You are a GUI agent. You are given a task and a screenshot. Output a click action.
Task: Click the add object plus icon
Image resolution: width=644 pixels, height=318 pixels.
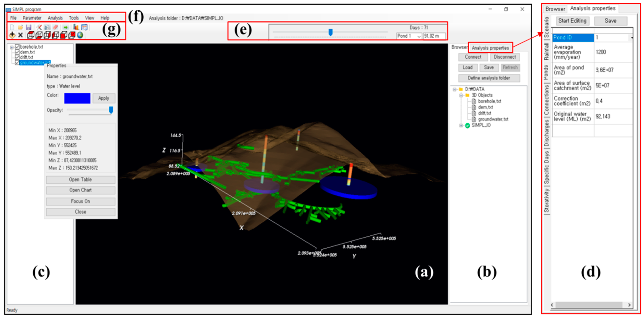(12, 35)
